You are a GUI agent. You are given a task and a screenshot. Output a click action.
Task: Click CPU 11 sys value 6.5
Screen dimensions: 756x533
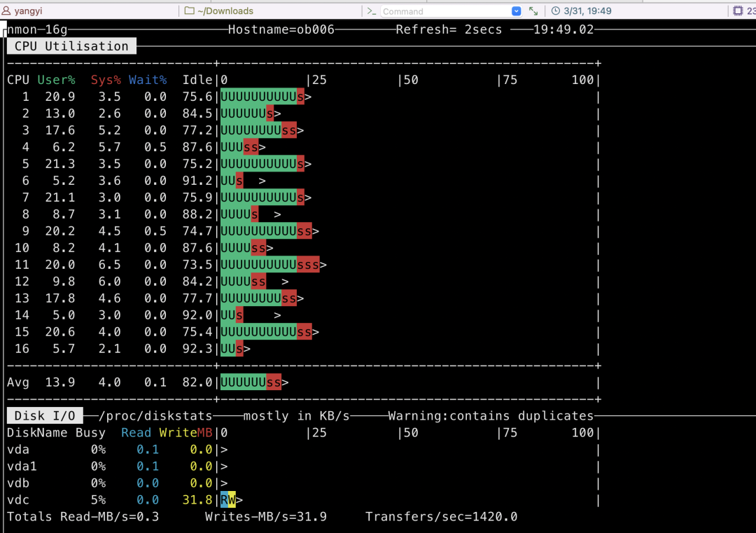click(x=109, y=265)
